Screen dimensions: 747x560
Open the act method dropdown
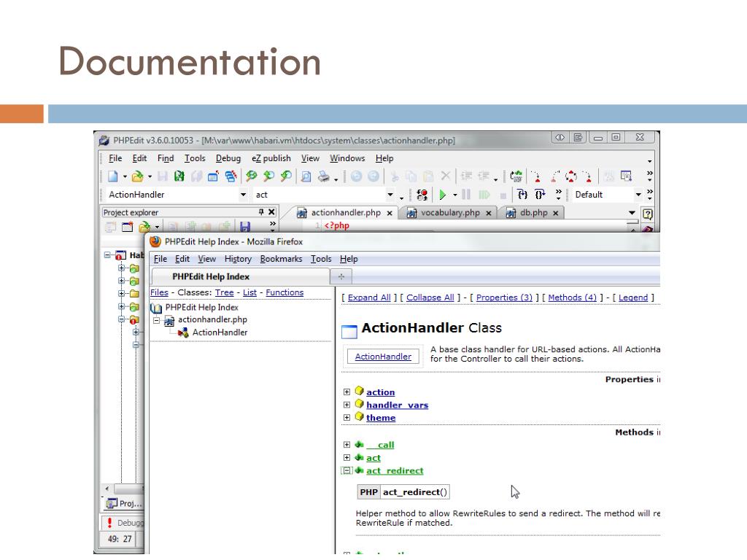(x=390, y=195)
